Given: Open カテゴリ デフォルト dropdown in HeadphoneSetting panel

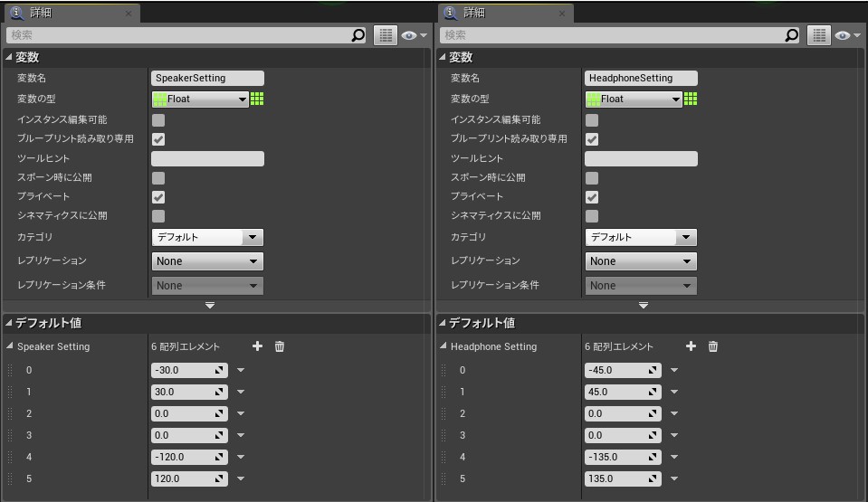Looking at the screenshot, I should [x=641, y=237].
